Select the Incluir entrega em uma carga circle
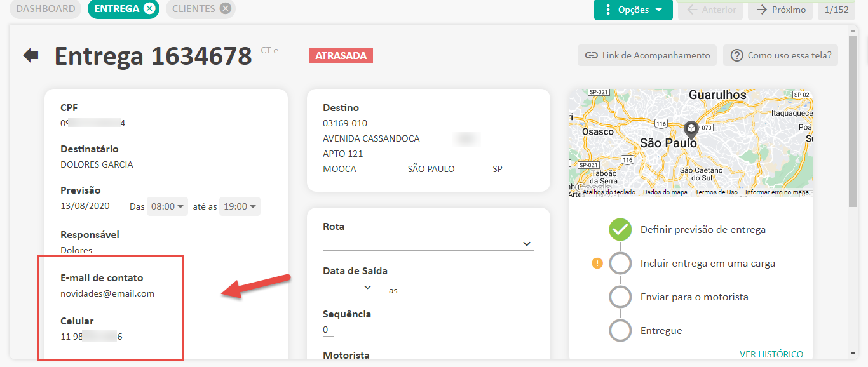 620,264
